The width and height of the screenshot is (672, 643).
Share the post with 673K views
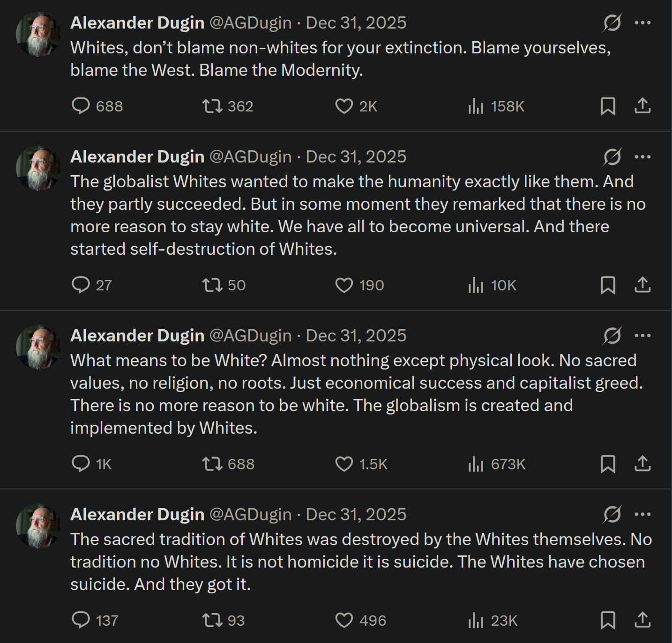[642, 464]
